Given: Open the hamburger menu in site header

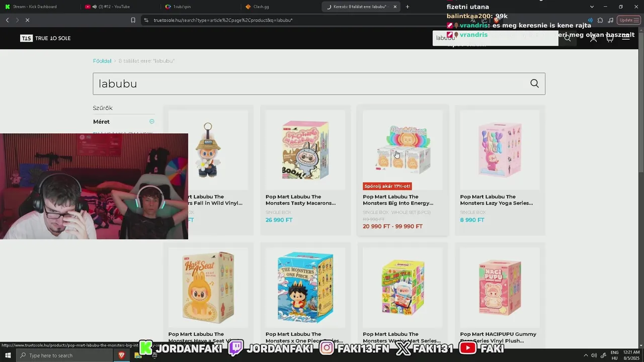Looking at the screenshot, I should pos(626,38).
